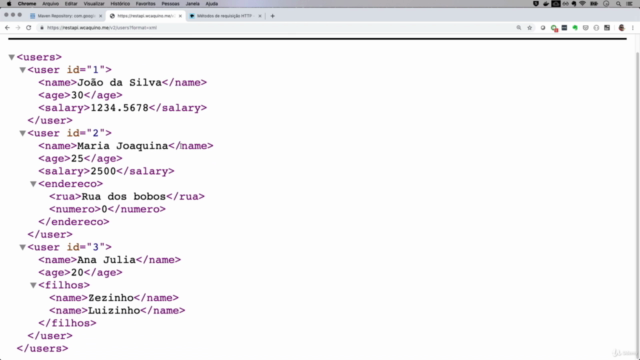Bookmark this page with the star icon

[530, 28]
